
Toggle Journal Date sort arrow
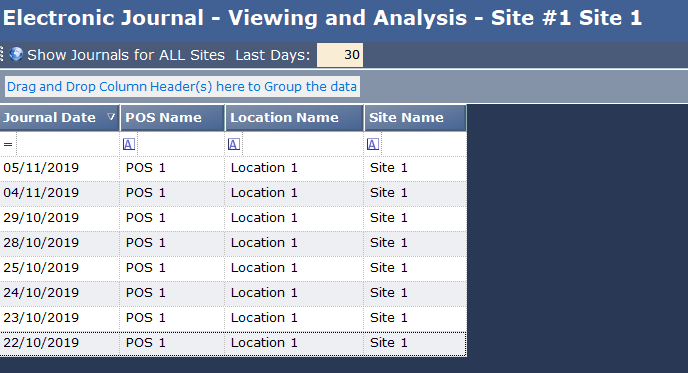[111, 117]
